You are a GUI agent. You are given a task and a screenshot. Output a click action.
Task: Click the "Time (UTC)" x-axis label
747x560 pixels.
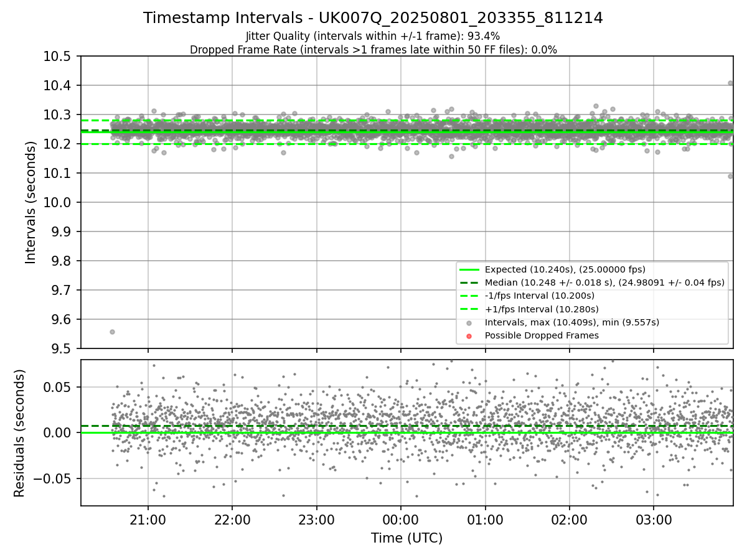[406, 538]
